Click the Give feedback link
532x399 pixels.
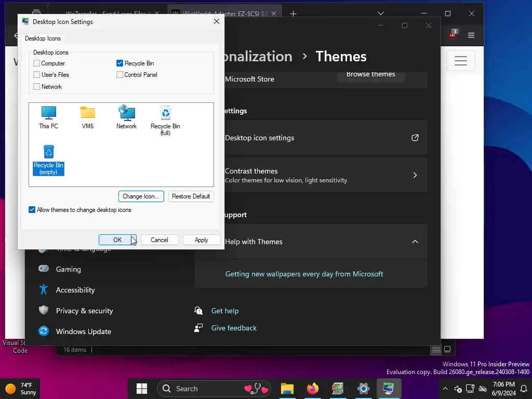(234, 328)
